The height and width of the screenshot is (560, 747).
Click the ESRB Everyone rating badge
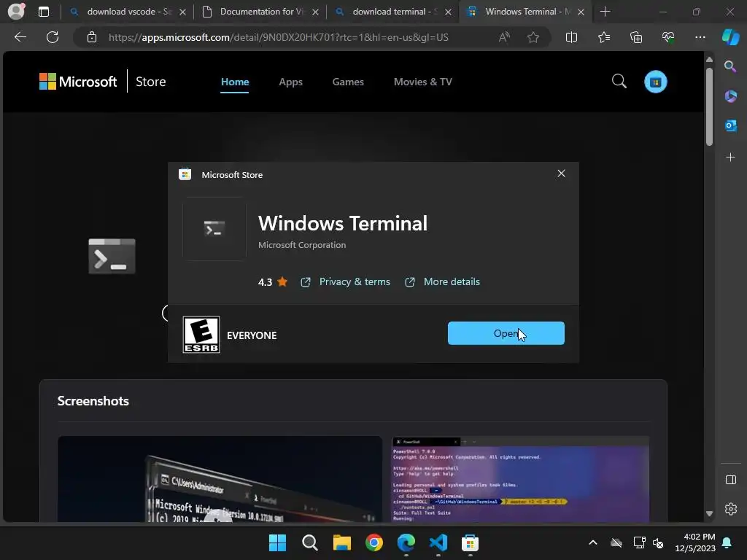[201, 335]
